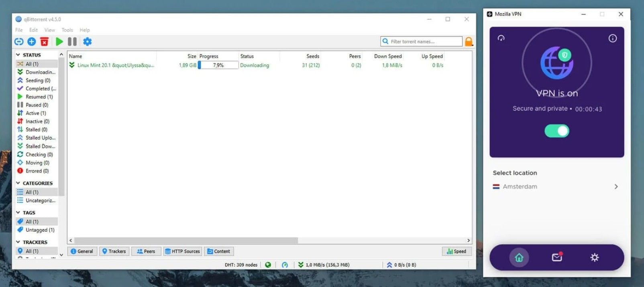The image size is (644, 287).
Task: Add torrent file with plus icon
Action: coord(32,42)
